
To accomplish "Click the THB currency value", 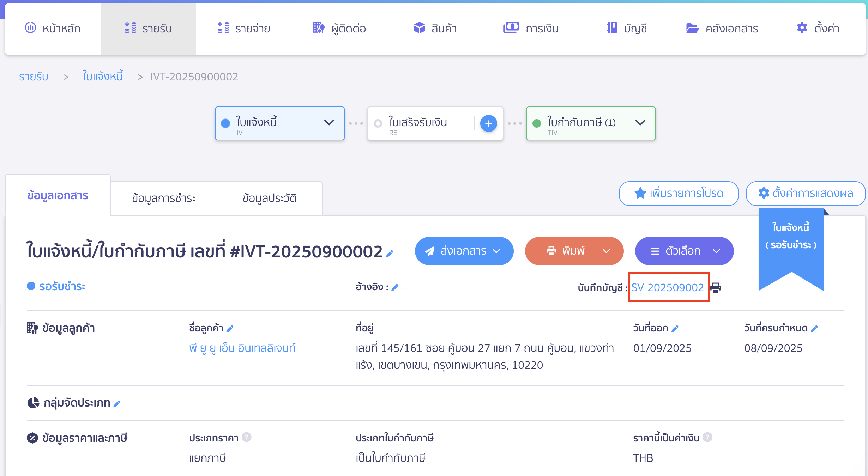I will point(643,458).
